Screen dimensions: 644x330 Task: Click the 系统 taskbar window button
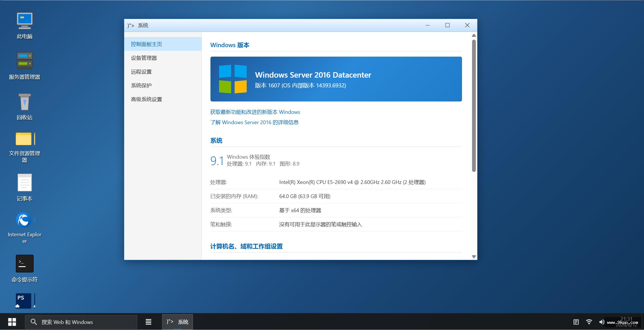(x=177, y=322)
